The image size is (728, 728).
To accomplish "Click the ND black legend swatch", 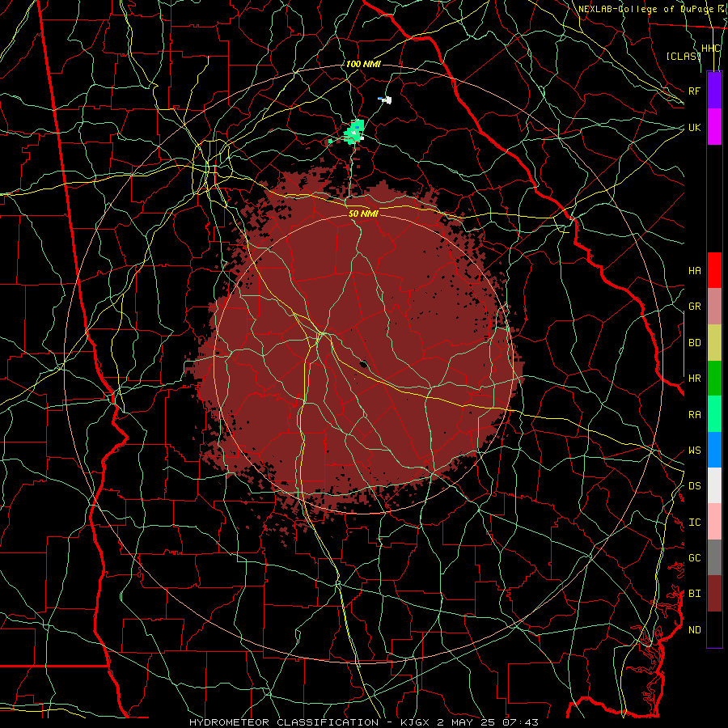I will coord(714,629).
